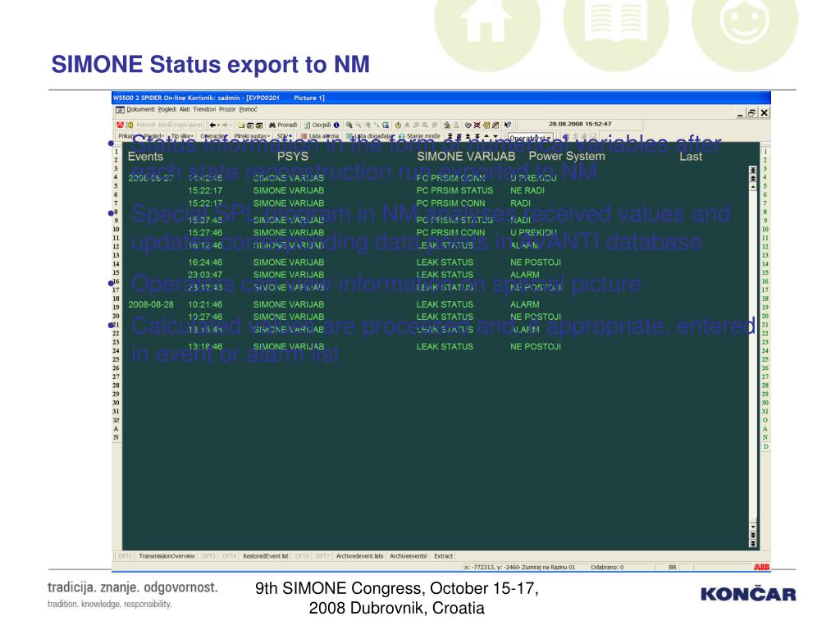840x630 pixels.
Task: Open the Dokumenti menu
Action: (140, 109)
